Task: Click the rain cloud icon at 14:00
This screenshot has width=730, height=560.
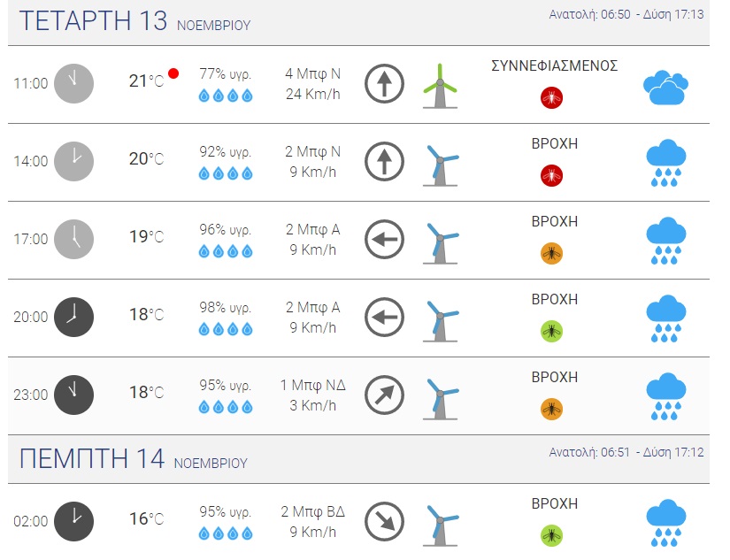Action: (x=666, y=164)
